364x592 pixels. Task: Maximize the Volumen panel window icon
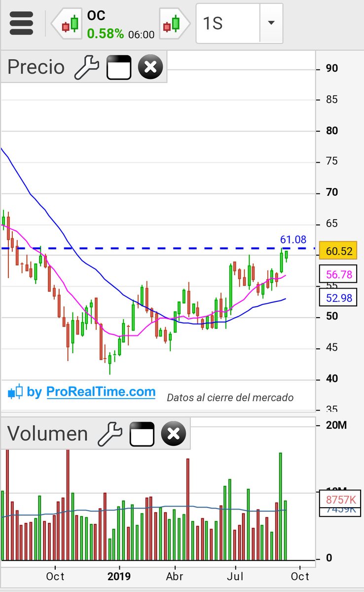(142, 434)
